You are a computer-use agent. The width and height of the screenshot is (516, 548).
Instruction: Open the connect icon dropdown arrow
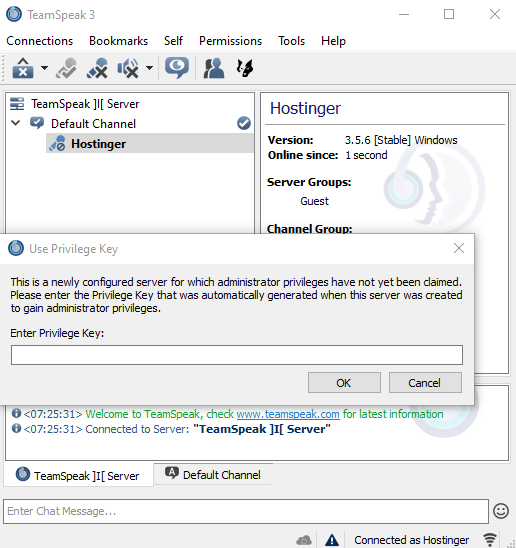44,68
